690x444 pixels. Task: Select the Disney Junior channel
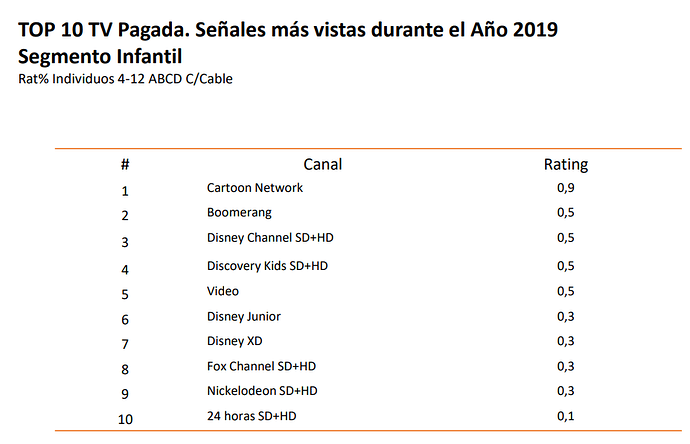(244, 317)
